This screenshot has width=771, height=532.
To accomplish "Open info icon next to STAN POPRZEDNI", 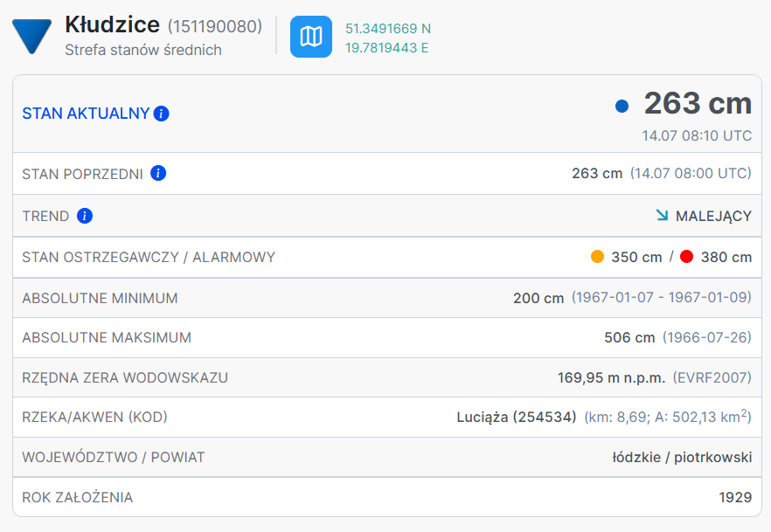I will (158, 173).
